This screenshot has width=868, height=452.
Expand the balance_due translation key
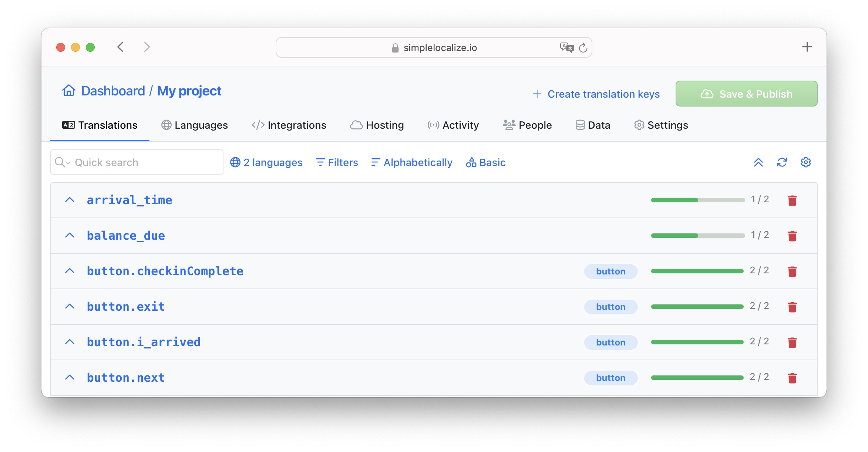pos(70,235)
